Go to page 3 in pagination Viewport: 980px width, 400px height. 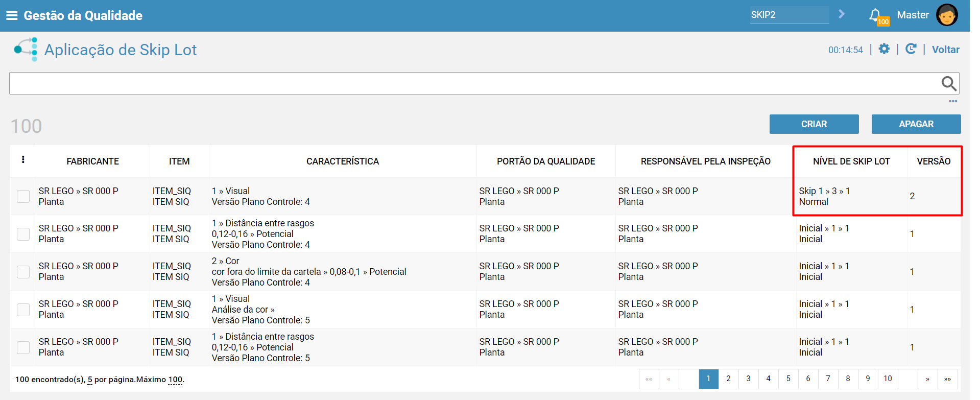click(748, 379)
